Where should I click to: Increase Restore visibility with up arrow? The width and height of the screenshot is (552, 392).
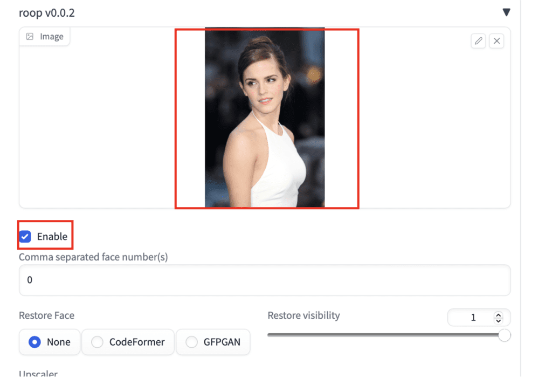498,315
